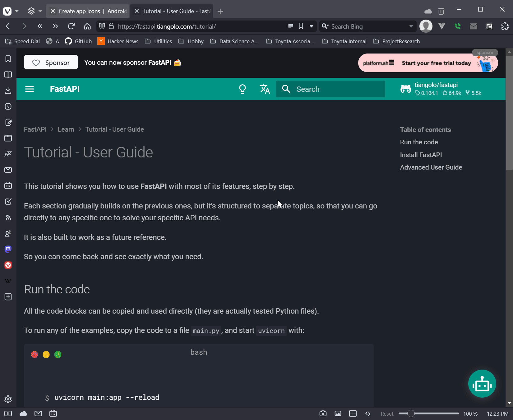Open the address bar history dropdown

tap(311, 26)
